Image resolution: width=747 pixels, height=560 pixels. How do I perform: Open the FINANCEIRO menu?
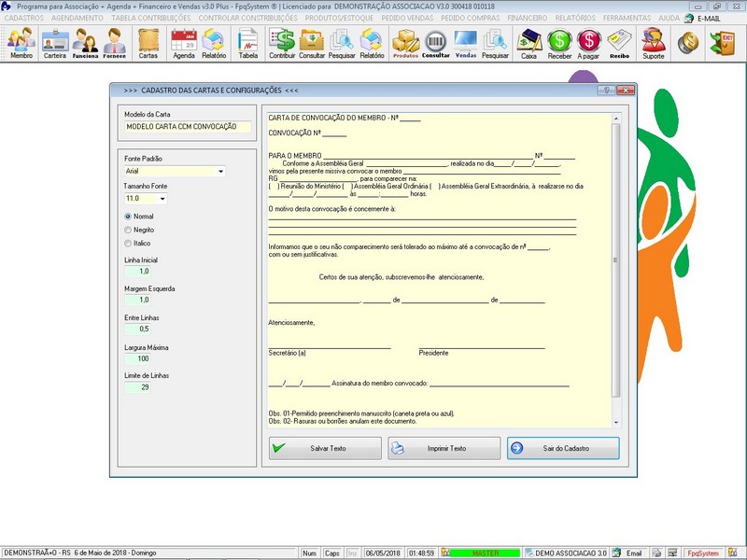tap(528, 18)
